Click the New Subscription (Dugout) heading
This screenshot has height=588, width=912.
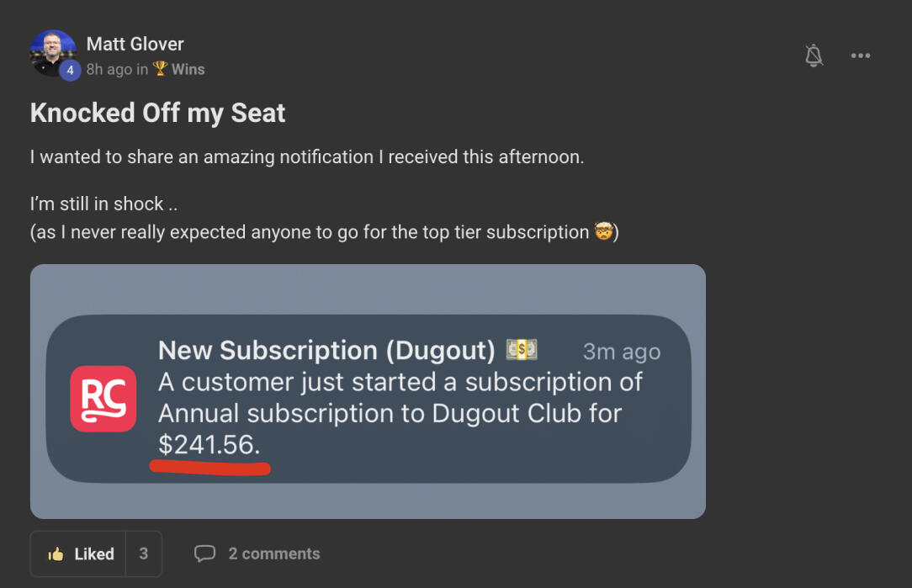(x=328, y=351)
